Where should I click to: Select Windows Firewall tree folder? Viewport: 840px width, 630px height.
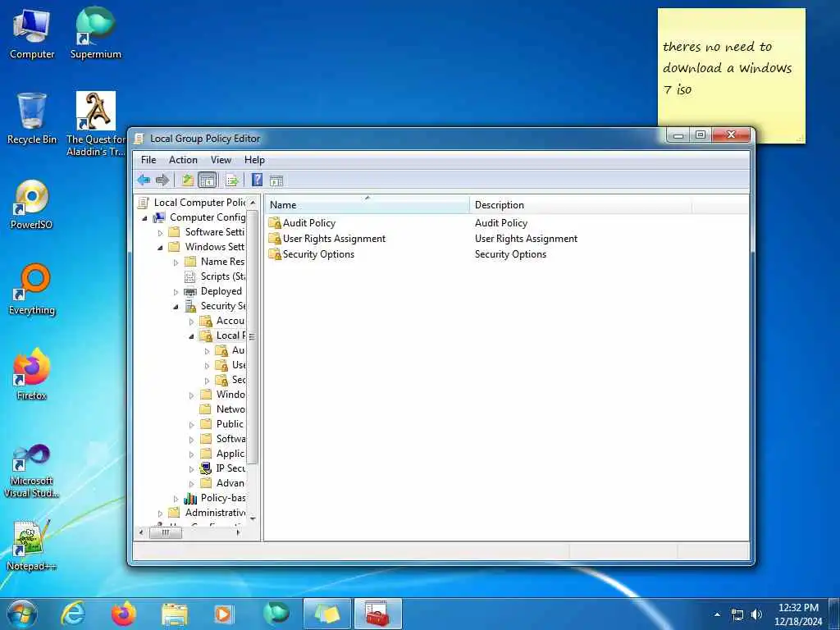[x=223, y=395]
